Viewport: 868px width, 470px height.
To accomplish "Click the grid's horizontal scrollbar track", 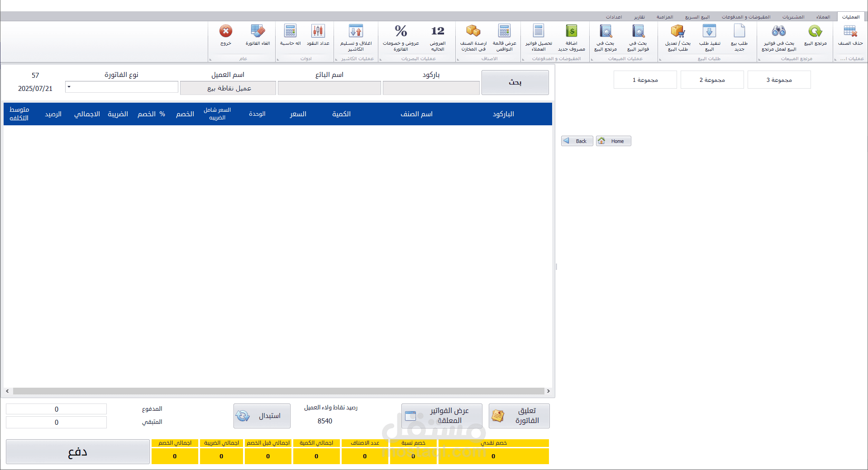I will point(278,391).
